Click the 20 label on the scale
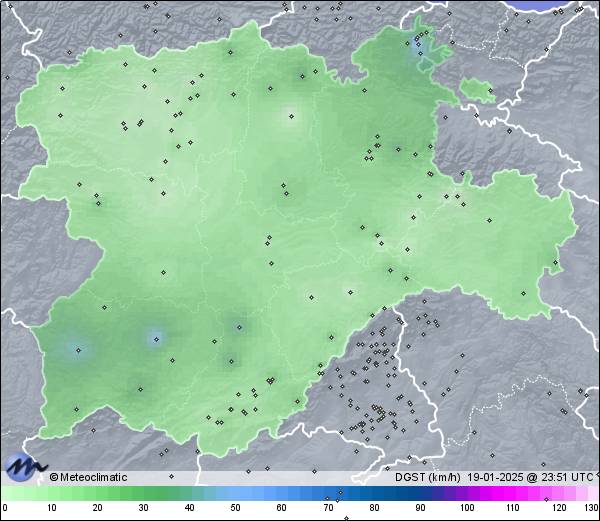This screenshot has width=600, height=521. (x=98, y=508)
